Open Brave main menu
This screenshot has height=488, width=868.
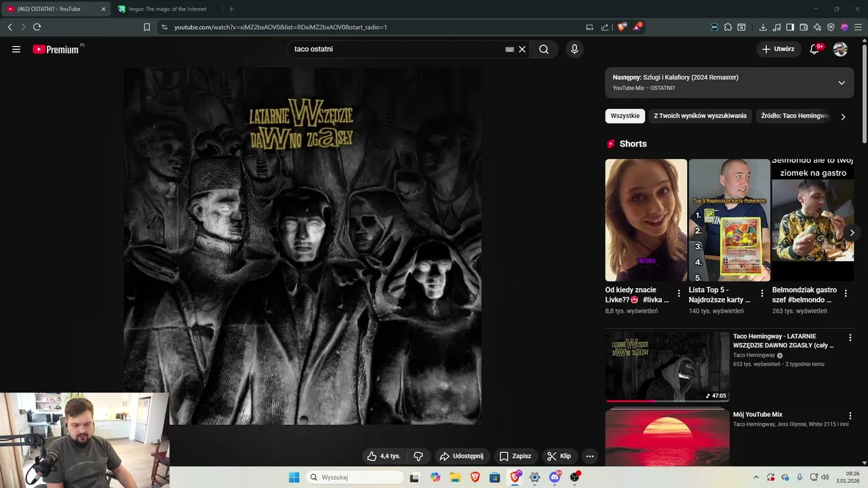[858, 27]
